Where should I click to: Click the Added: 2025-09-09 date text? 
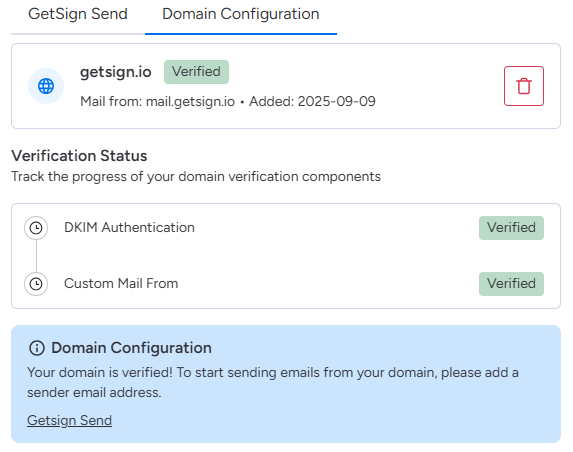[x=312, y=101]
